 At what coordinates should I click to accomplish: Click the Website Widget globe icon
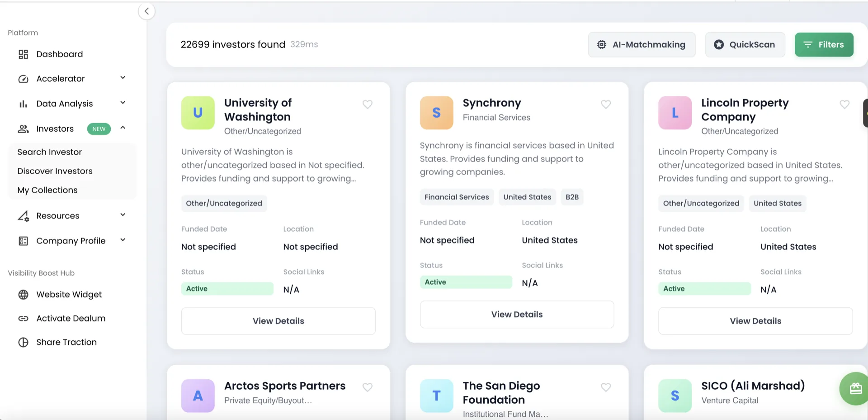[x=23, y=295]
